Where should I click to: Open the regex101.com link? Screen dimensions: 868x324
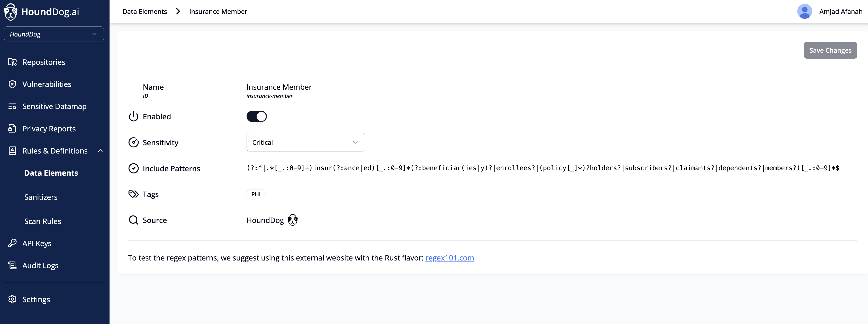pyautogui.click(x=449, y=258)
